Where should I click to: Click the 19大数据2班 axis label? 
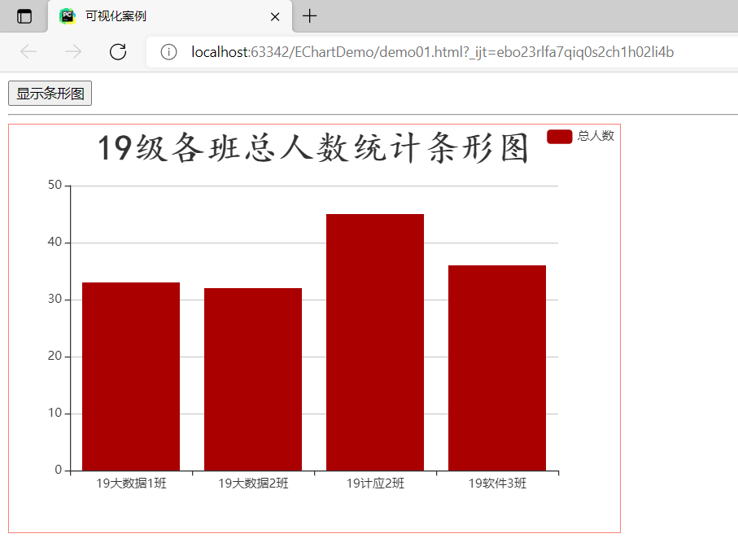253,483
